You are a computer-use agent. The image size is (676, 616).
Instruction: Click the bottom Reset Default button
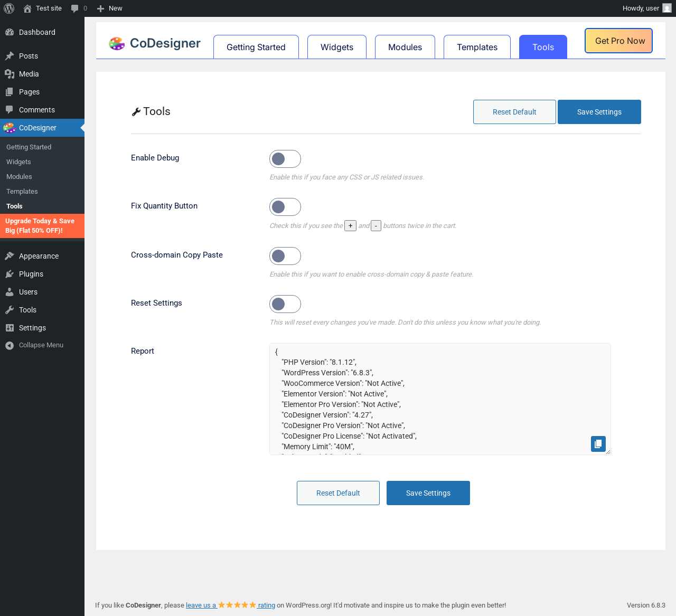tap(338, 493)
